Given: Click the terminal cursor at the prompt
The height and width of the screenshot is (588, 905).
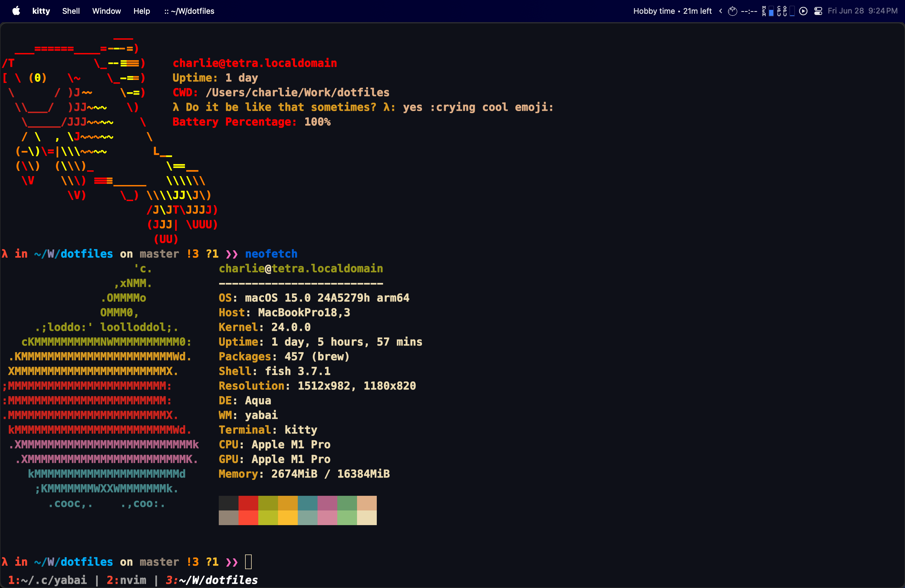Looking at the screenshot, I should 248,561.
